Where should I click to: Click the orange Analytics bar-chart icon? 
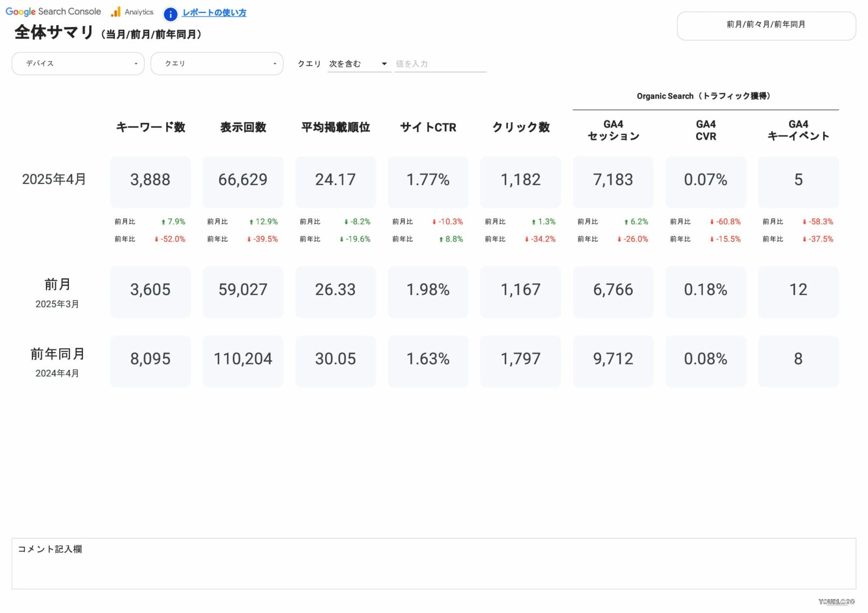[x=116, y=12]
